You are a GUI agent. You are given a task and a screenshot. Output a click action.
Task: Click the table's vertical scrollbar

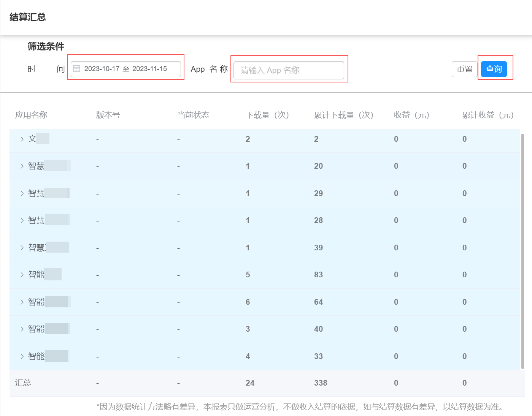(x=522, y=251)
